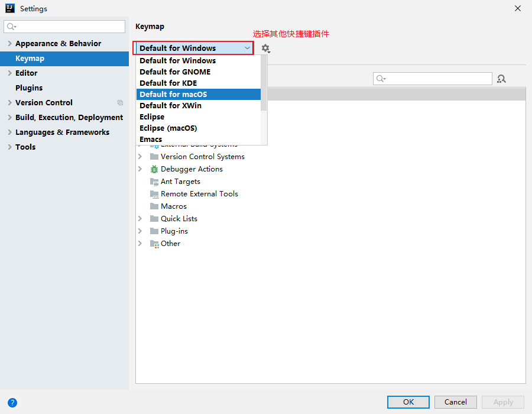Select Eclipse keymap from the list
The image size is (532, 414).
(152, 117)
